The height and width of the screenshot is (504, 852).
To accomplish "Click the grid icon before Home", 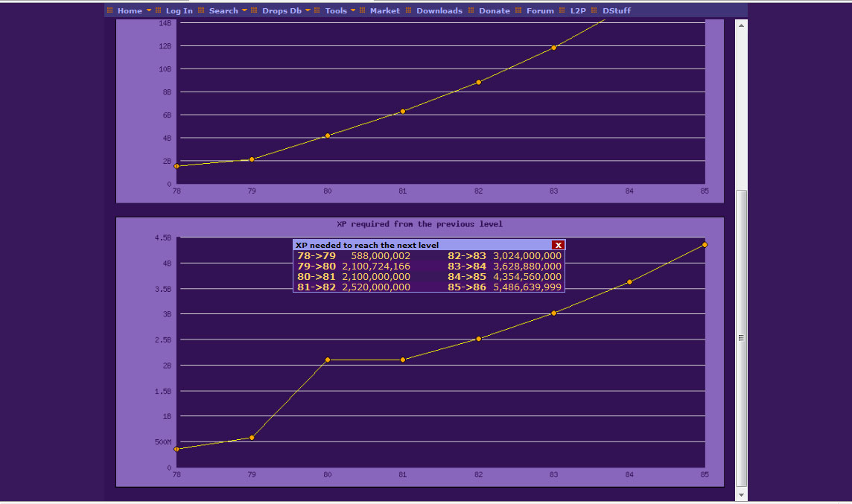I will (x=110, y=10).
